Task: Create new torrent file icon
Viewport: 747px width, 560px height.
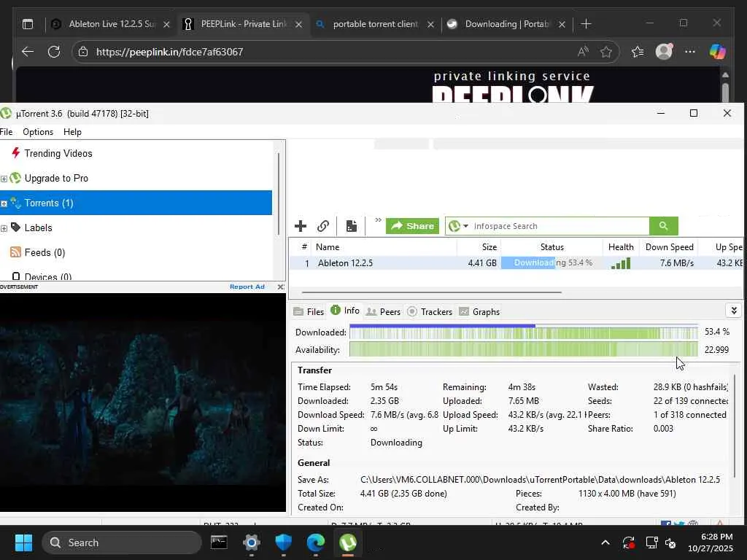Action: coord(352,226)
